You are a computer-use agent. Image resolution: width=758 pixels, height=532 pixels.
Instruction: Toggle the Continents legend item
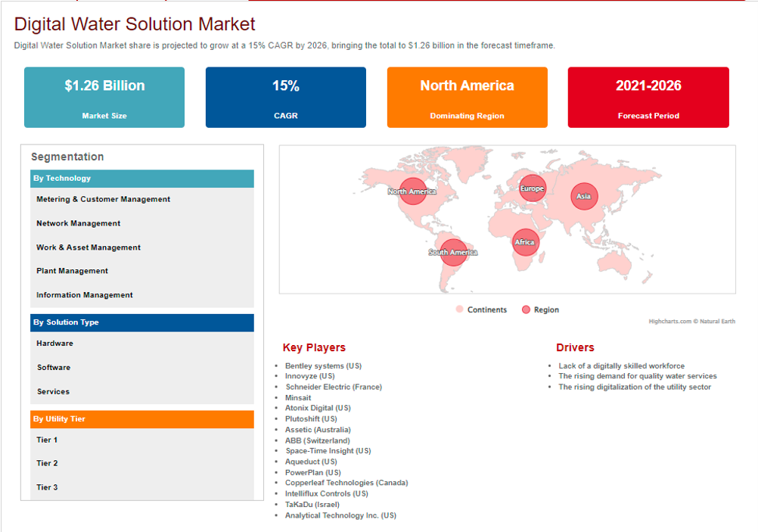481,310
